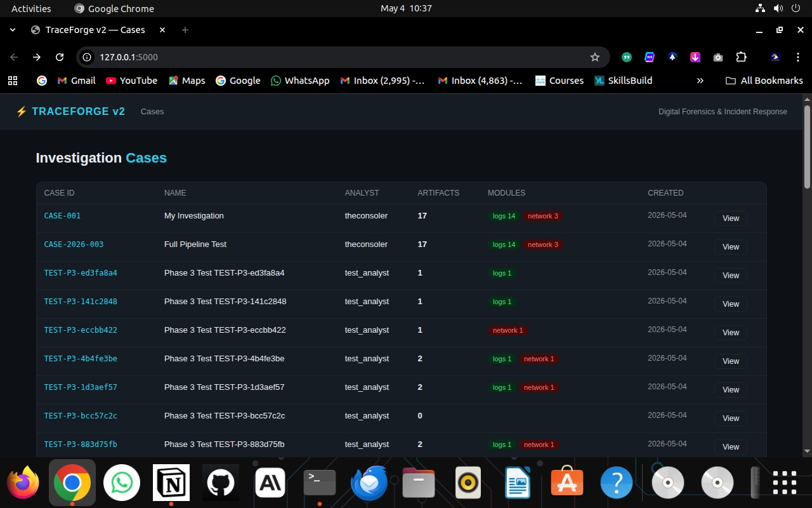The width and height of the screenshot is (812, 508).
Task: Open Gmail bookmark
Action: point(76,81)
